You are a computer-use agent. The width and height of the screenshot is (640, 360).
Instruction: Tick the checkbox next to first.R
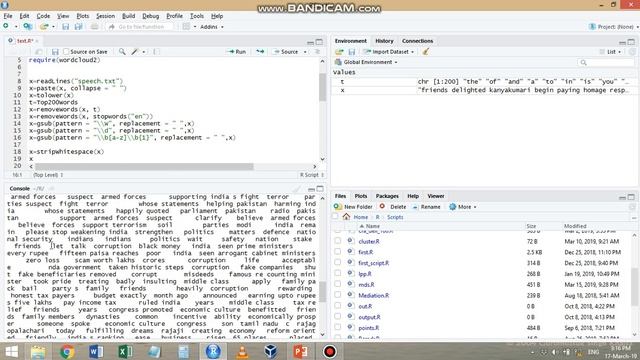(338, 252)
